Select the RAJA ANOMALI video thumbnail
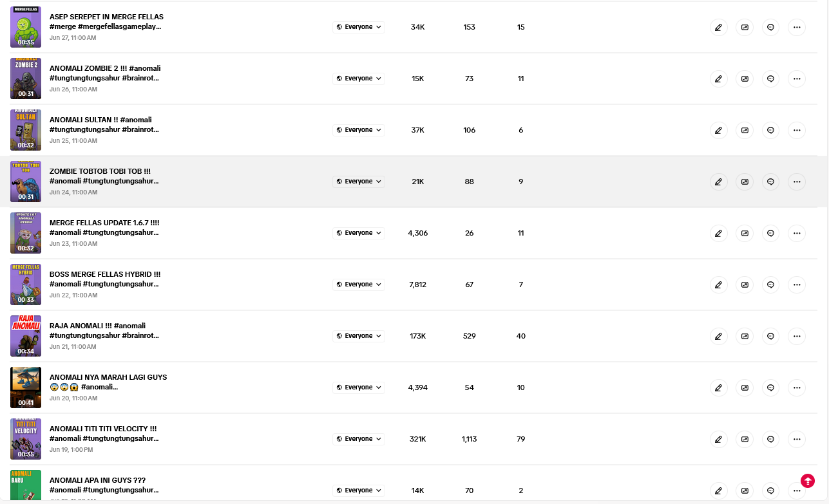Screen dimensions: 829x504 [x=26, y=336]
